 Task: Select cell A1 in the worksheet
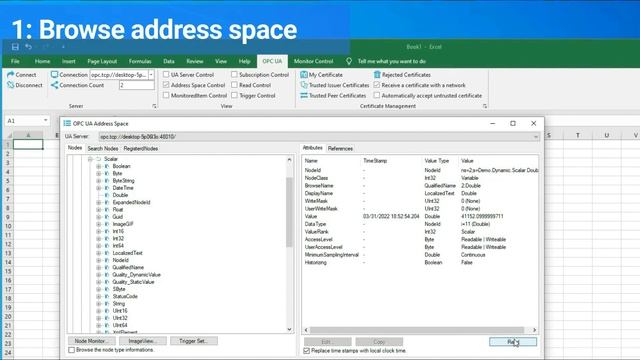[28, 144]
